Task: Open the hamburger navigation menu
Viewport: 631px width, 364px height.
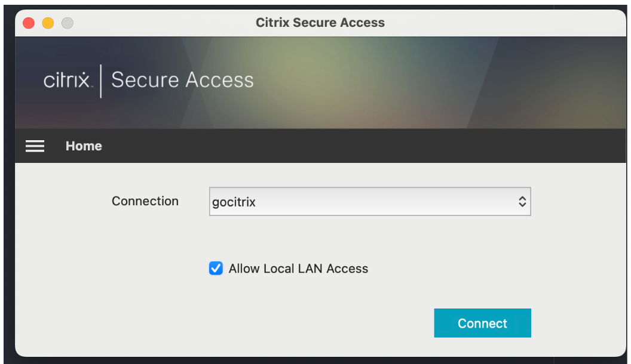Action: pyautogui.click(x=35, y=146)
